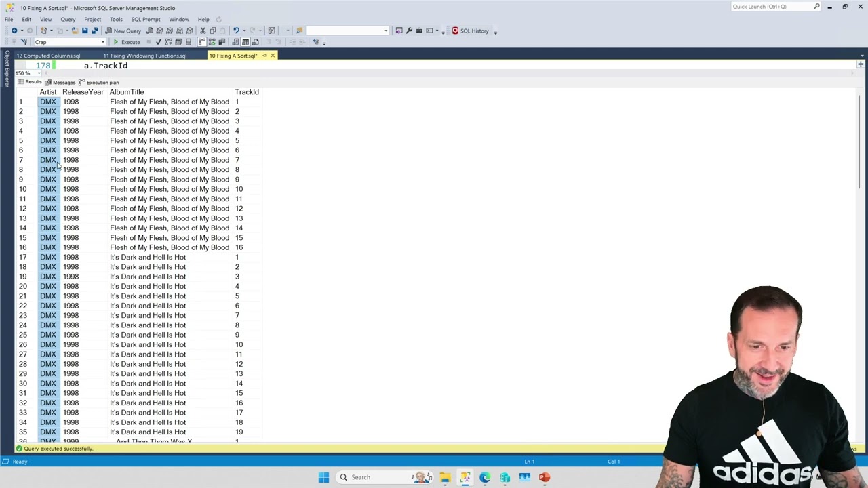This screenshot has height=488, width=868.
Task: Open the Undo history dropdown arrow
Action: [244, 30]
